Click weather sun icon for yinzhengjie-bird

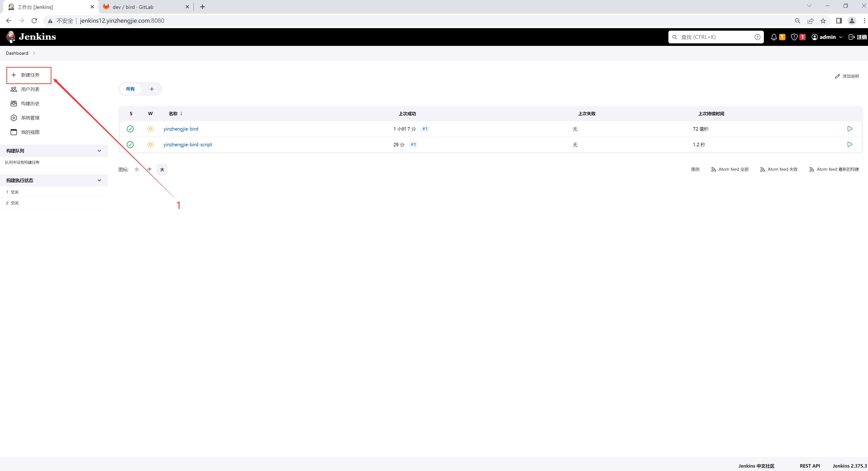point(150,129)
